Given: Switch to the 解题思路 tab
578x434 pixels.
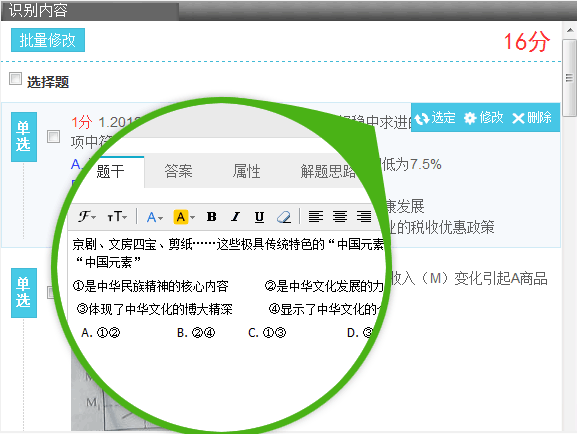Looking at the screenshot, I should [328, 171].
